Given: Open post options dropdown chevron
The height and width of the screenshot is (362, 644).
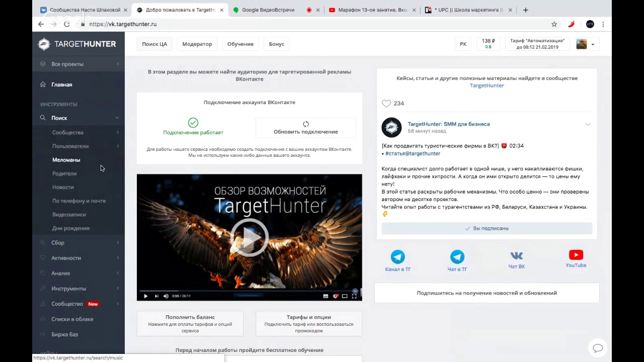Looking at the screenshot, I should point(588,124).
